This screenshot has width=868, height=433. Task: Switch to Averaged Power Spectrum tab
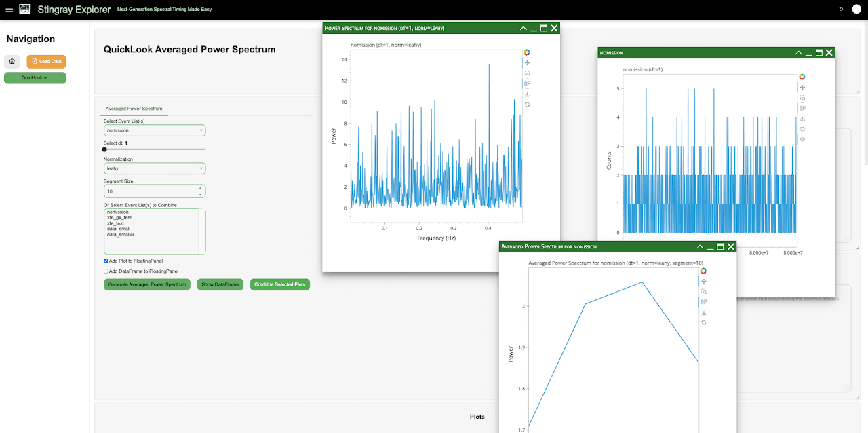(134, 109)
